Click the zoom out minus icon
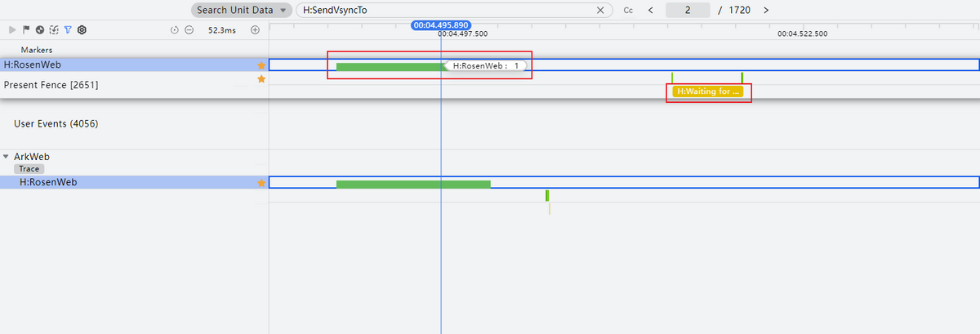Image resolution: width=980 pixels, height=334 pixels. pos(189,29)
